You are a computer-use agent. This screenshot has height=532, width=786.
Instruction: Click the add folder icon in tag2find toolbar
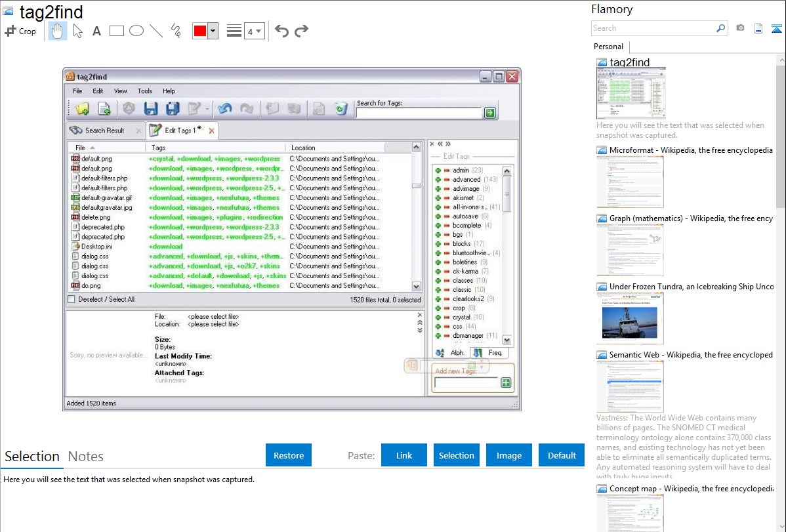82,109
